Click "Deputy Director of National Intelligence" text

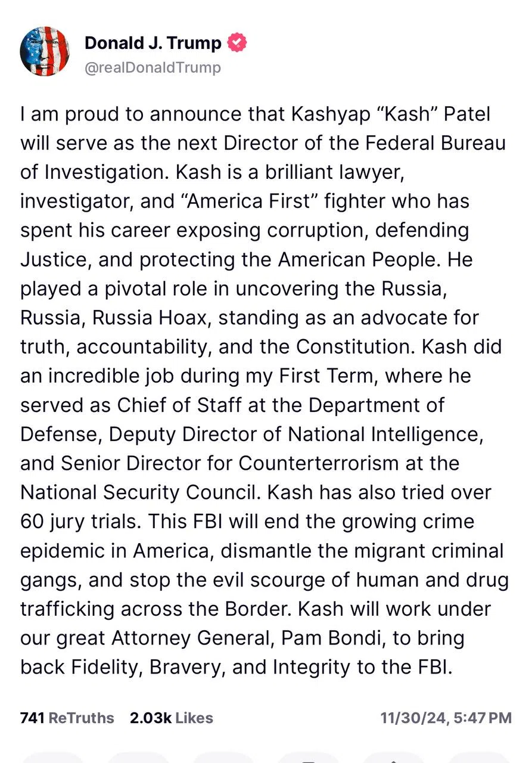[294, 433]
